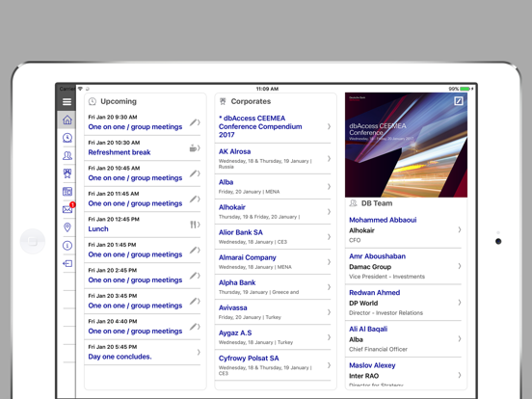Screen dimensions: 532x399
Task: Go to the Home icon in sidebar
Action: (67, 120)
